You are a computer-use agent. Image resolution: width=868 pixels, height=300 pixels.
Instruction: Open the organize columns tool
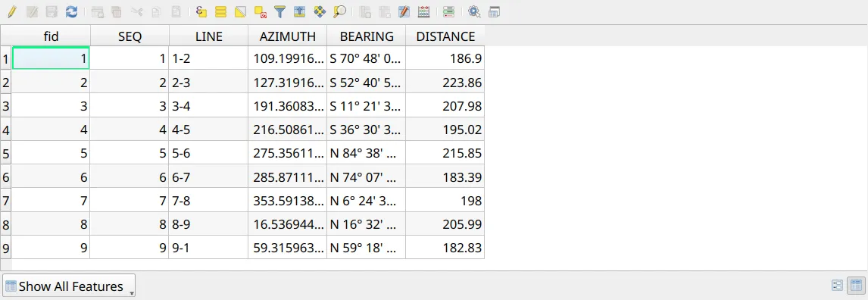(404, 11)
